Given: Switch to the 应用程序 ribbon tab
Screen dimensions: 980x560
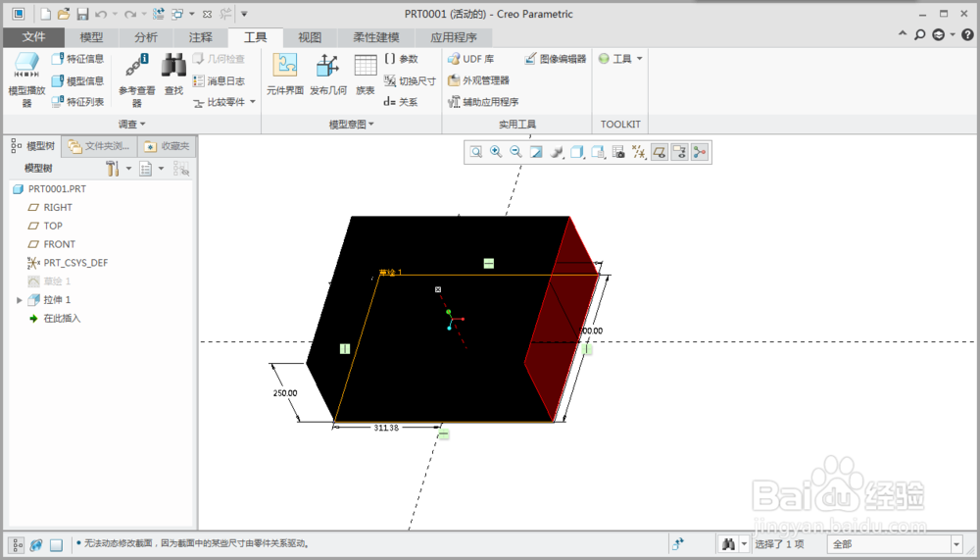Looking at the screenshot, I should coord(453,37).
